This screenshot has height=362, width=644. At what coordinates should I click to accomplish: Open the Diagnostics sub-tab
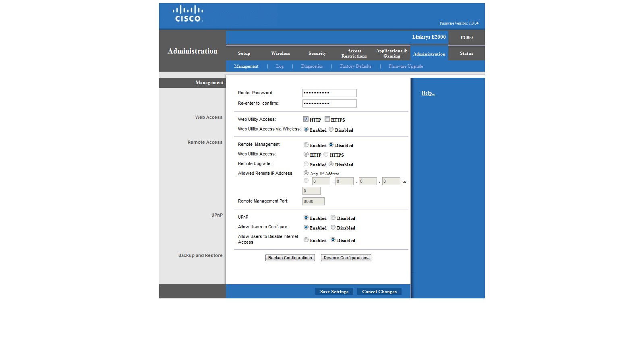click(312, 66)
